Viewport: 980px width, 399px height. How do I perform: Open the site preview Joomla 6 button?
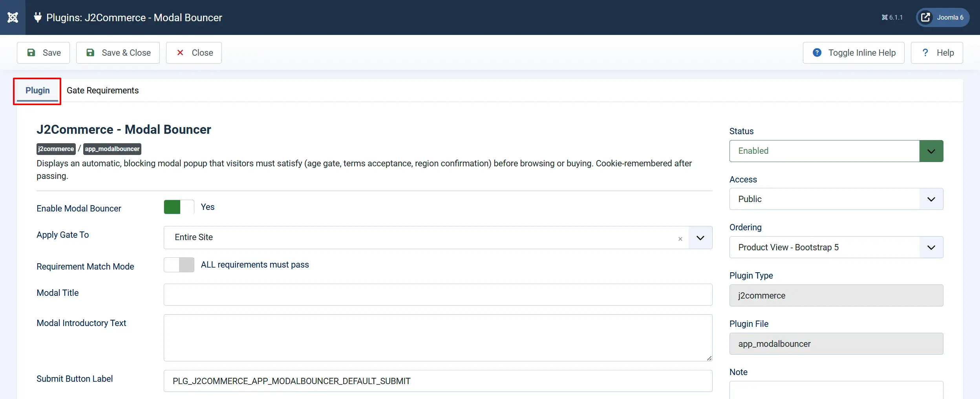click(943, 17)
